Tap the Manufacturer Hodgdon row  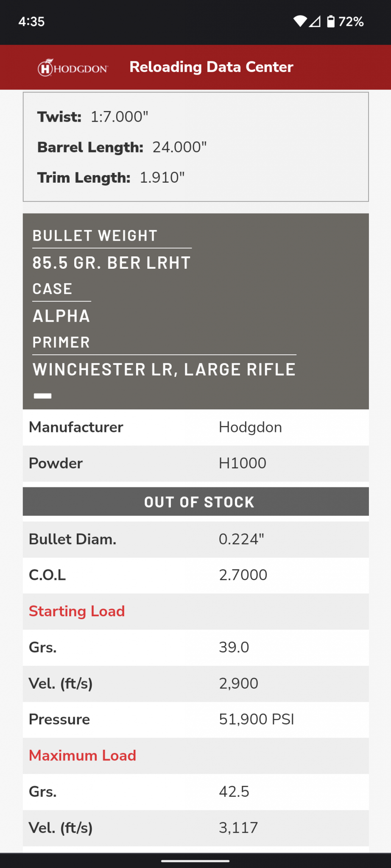tap(195, 427)
